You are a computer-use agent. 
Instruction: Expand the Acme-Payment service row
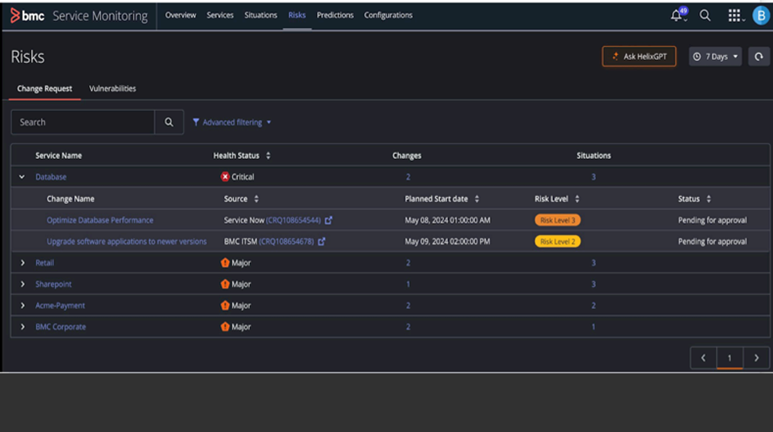coord(22,305)
